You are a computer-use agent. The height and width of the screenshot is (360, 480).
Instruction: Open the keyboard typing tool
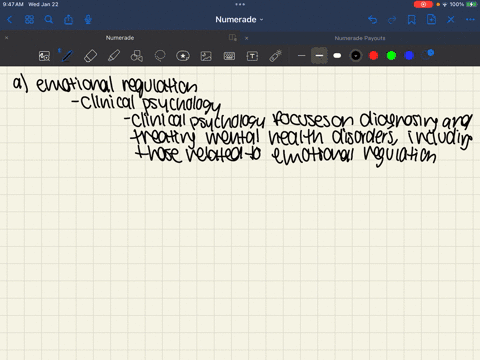tap(229, 56)
